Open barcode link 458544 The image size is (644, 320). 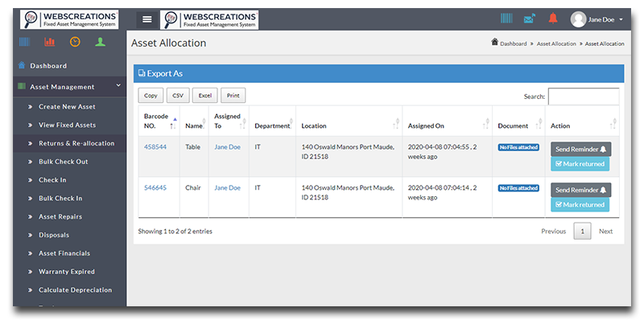pos(155,147)
